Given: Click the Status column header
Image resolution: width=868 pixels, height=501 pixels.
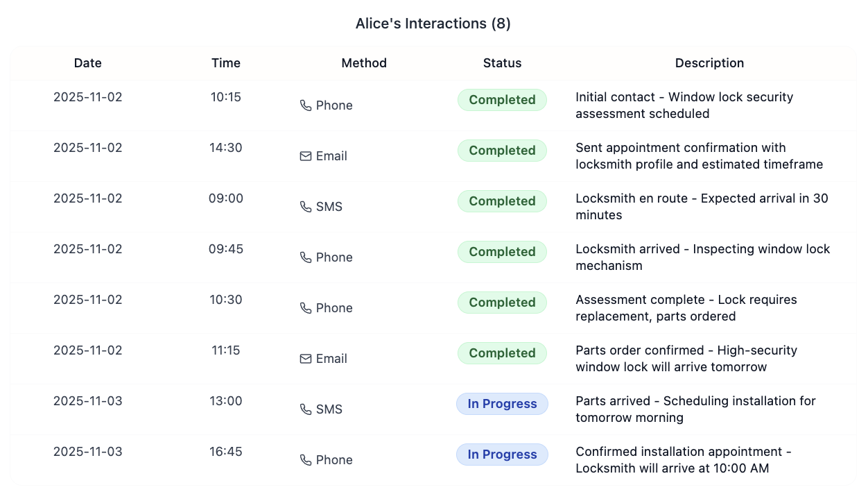Looking at the screenshot, I should pos(502,63).
